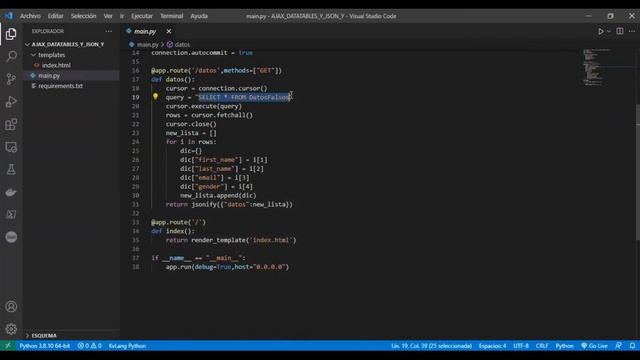Open the Search view icon
This screenshot has width=640, height=360.
(x=11, y=56)
